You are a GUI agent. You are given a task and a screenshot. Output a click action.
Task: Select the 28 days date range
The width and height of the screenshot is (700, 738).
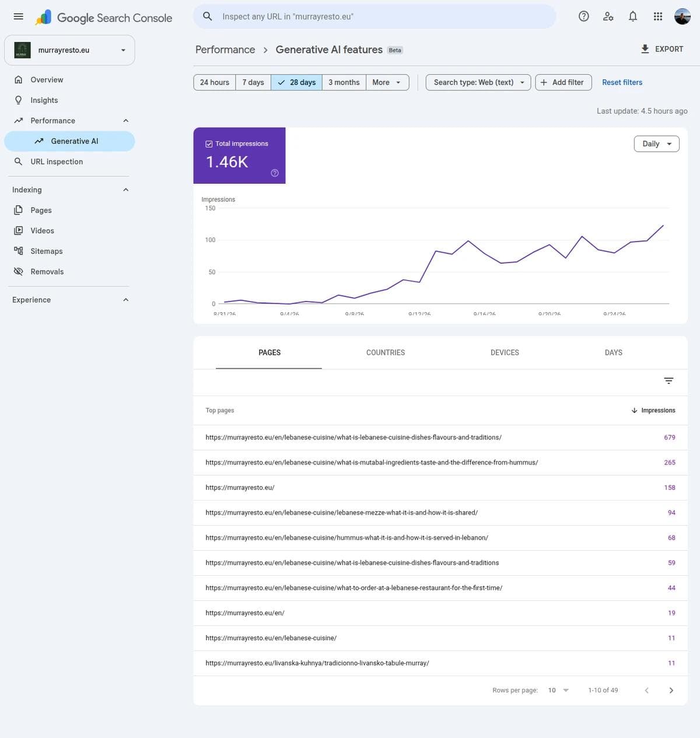(x=296, y=82)
